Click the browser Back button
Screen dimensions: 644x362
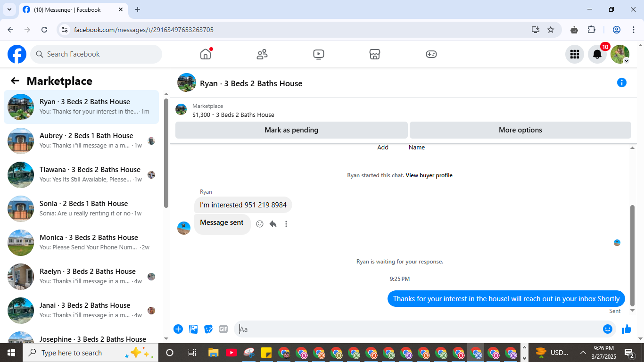(x=10, y=30)
